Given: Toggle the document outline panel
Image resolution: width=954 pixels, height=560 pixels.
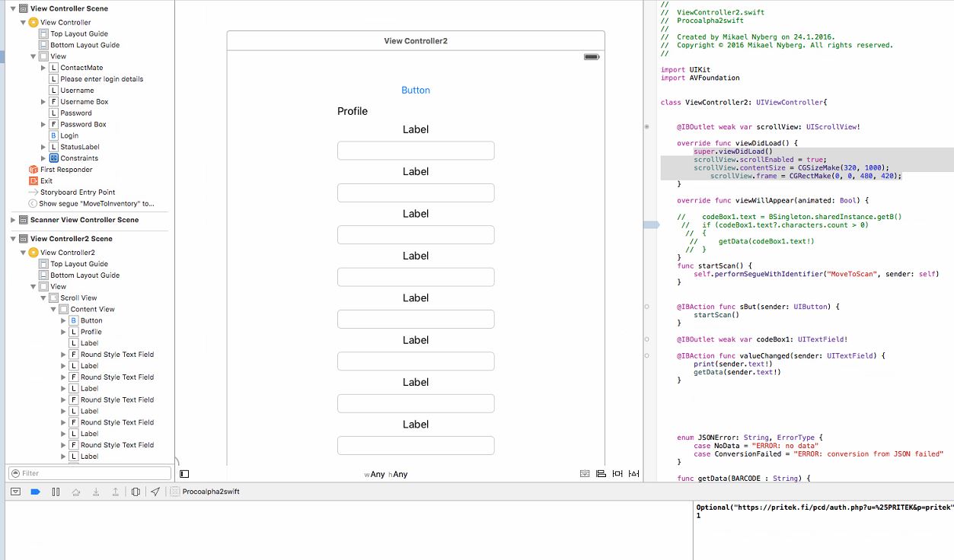Looking at the screenshot, I should click(x=184, y=474).
